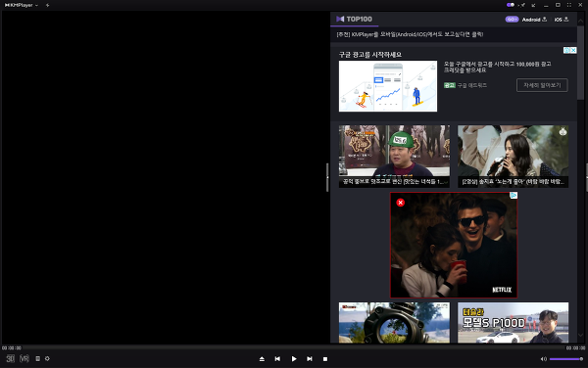Click the title under Song Ji-hyo thumbnail

coord(513,182)
